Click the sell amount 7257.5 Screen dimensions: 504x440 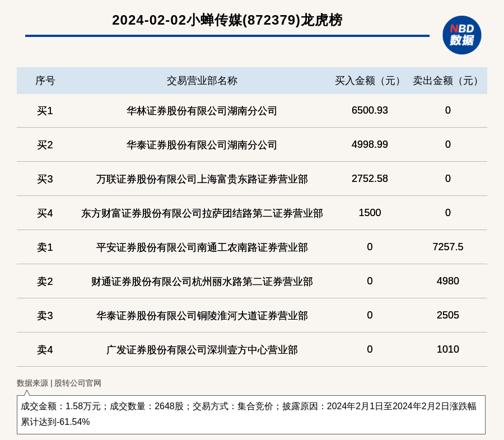448,246
